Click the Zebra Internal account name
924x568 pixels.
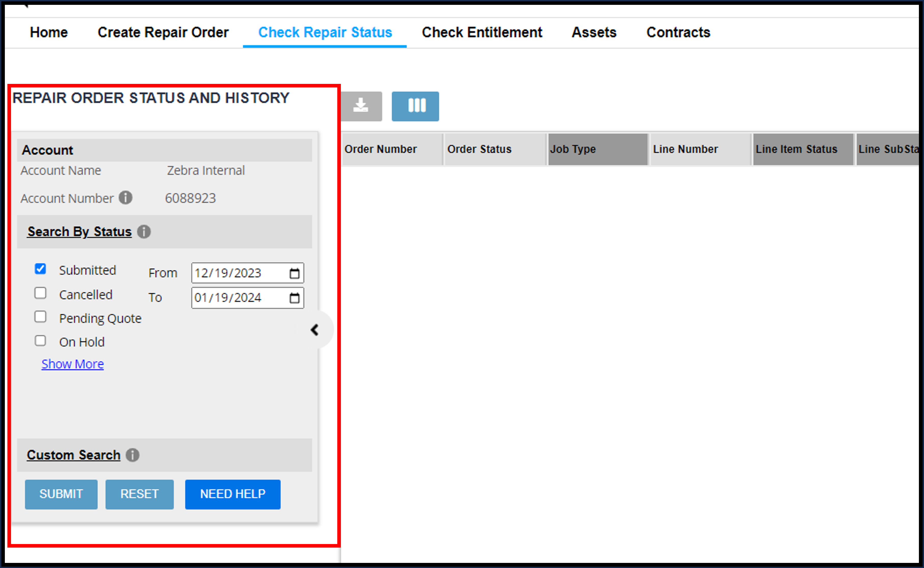[206, 171]
